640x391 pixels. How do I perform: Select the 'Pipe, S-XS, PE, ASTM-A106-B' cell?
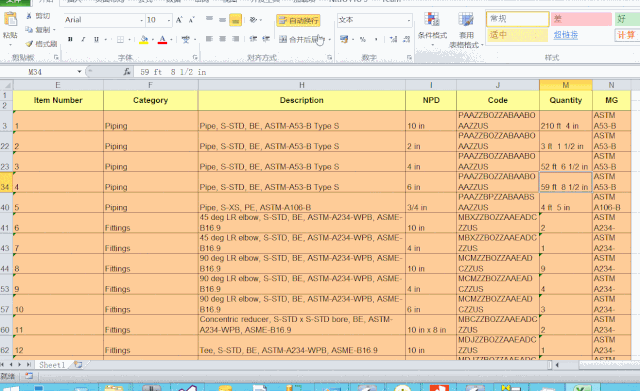[x=302, y=202]
